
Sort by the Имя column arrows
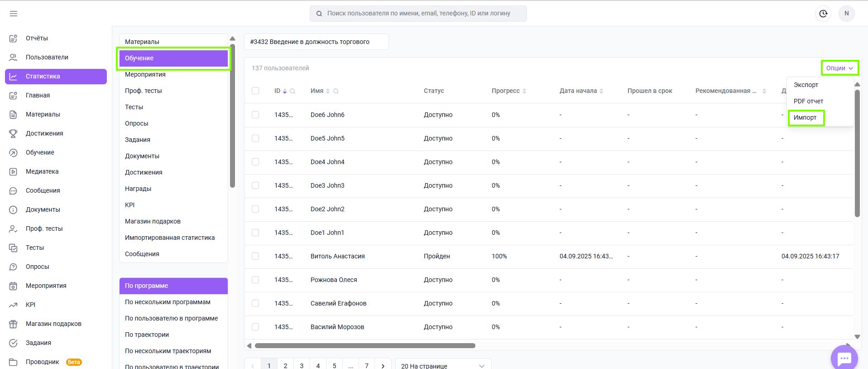point(328,91)
